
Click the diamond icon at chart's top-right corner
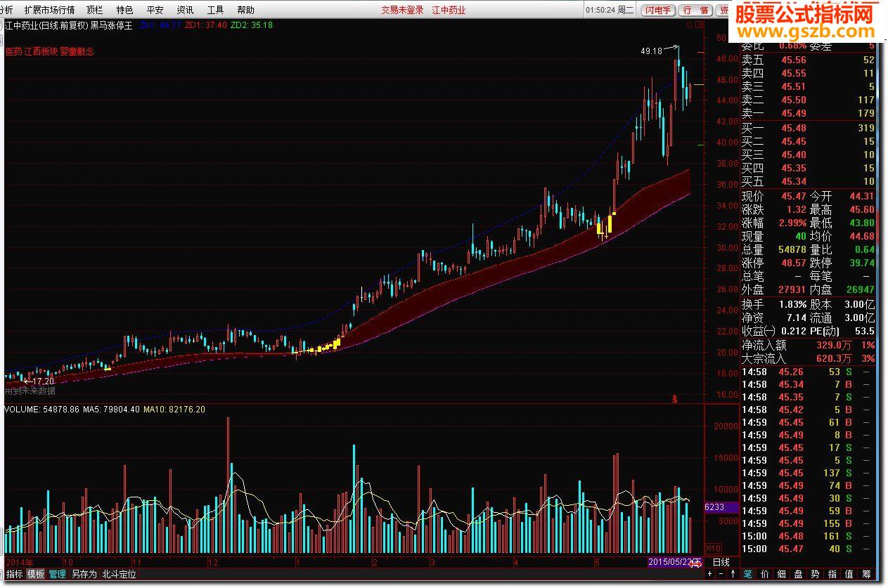point(690,25)
